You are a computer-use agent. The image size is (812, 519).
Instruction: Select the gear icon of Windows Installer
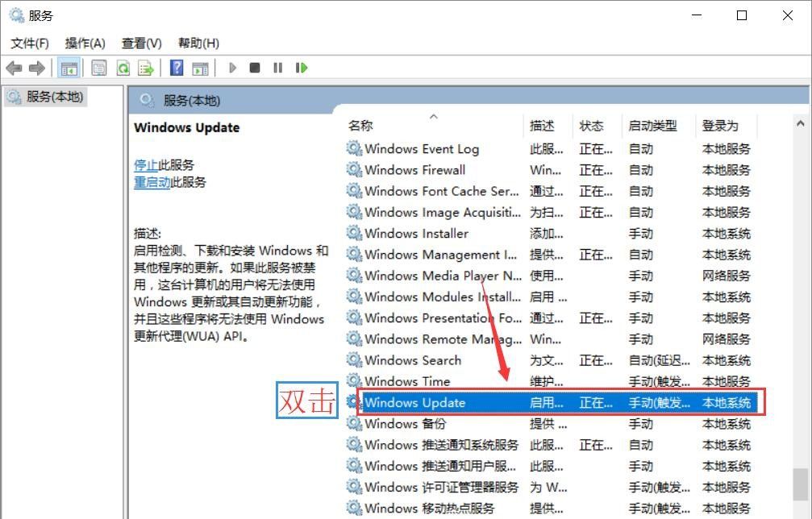coord(354,234)
